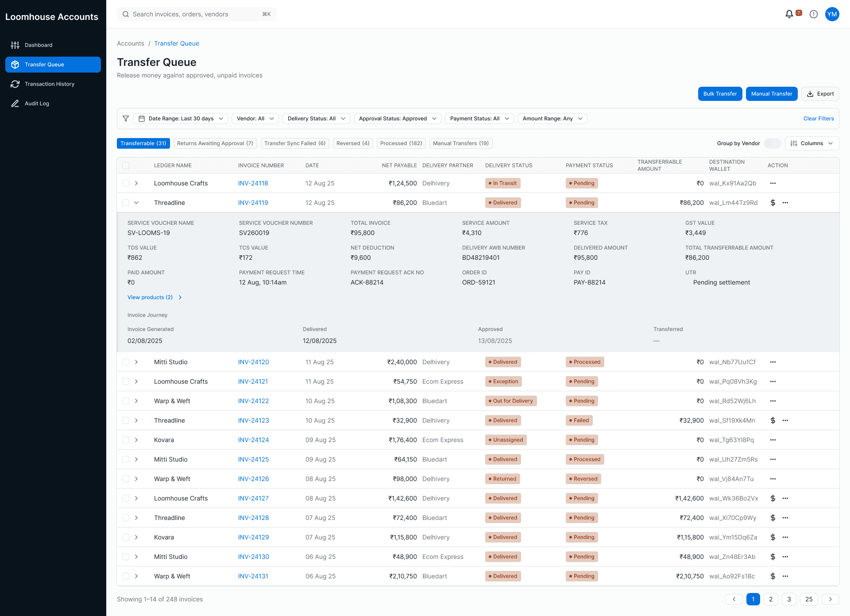
Task: Tick the checkbox for INV-24119
Action: [126, 203]
